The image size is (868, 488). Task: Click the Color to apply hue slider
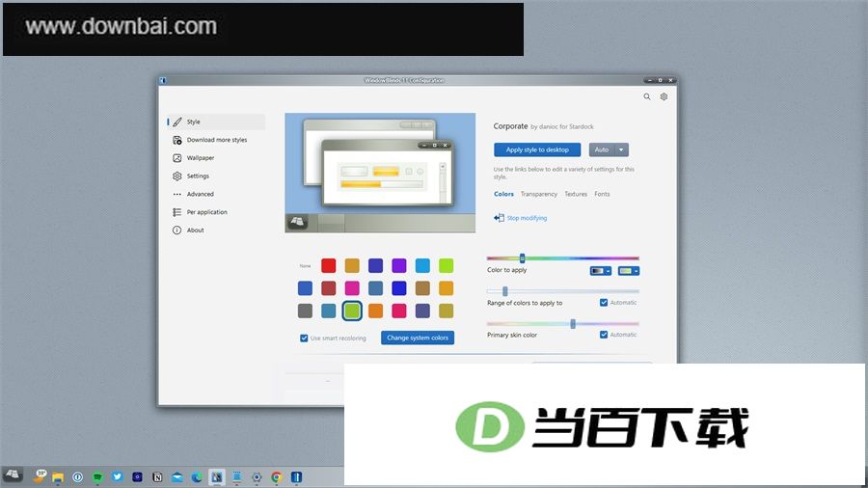562,258
